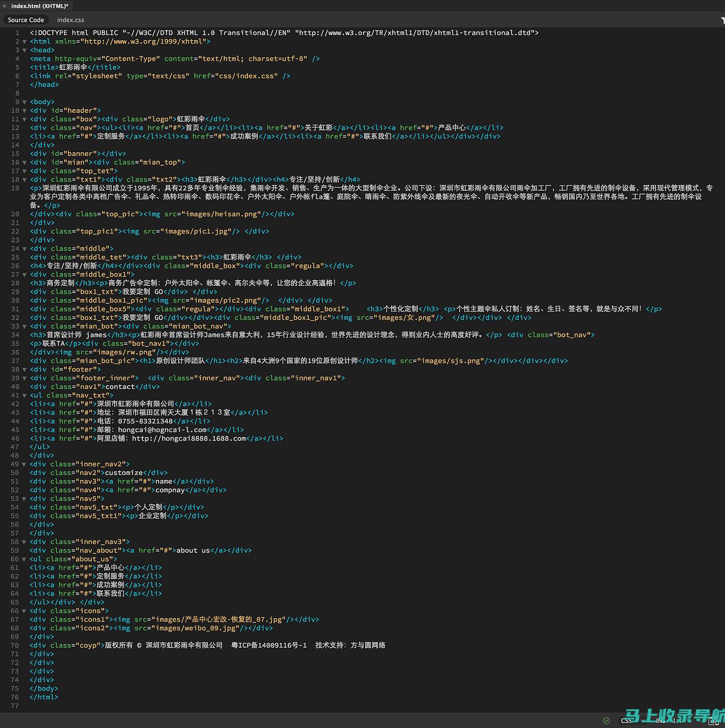Collapse the div class="mian_bot" fold arrow

tap(24, 326)
